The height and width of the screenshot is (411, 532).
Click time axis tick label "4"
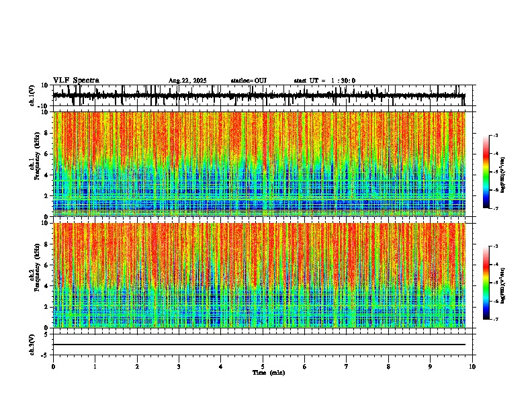click(x=221, y=367)
